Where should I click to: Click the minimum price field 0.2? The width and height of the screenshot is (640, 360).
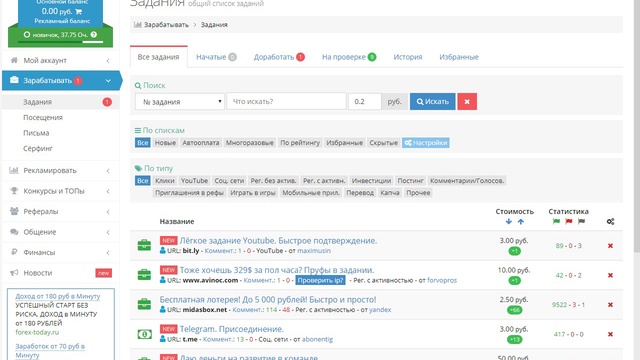(x=364, y=101)
